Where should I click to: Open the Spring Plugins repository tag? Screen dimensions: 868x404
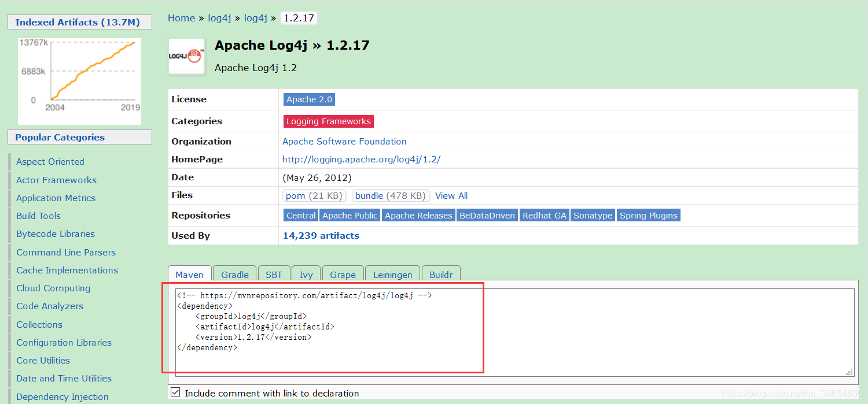tap(648, 216)
